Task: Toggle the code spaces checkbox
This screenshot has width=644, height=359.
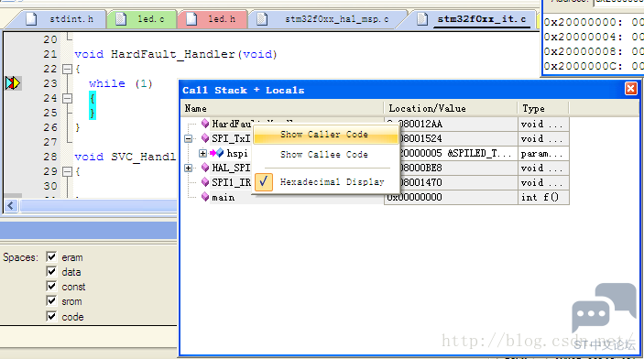Action: pos(51,316)
